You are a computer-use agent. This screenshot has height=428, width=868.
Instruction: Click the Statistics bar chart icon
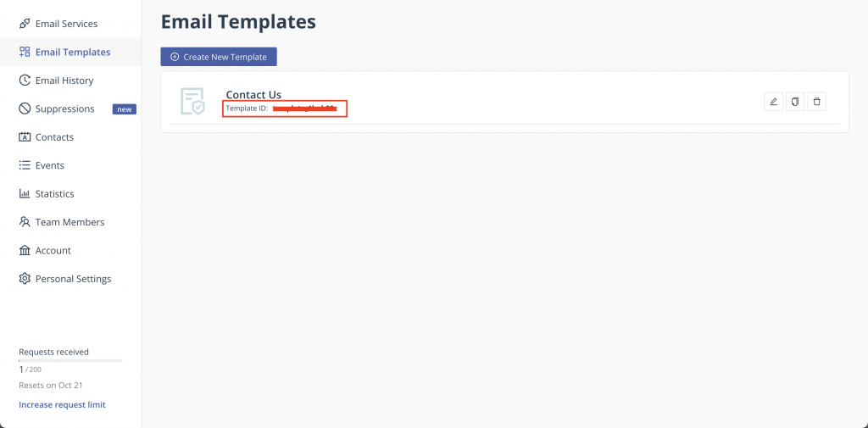pos(25,194)
